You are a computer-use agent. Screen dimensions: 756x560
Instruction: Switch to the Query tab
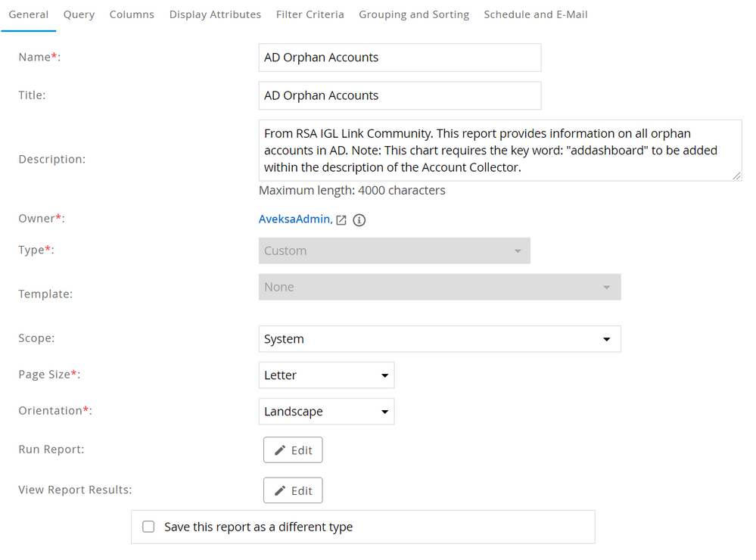coord(79,14)
